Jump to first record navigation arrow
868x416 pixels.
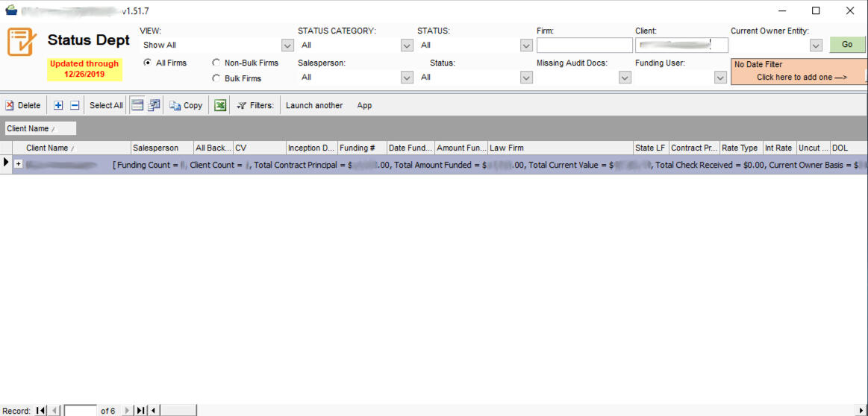click(40, 411)
